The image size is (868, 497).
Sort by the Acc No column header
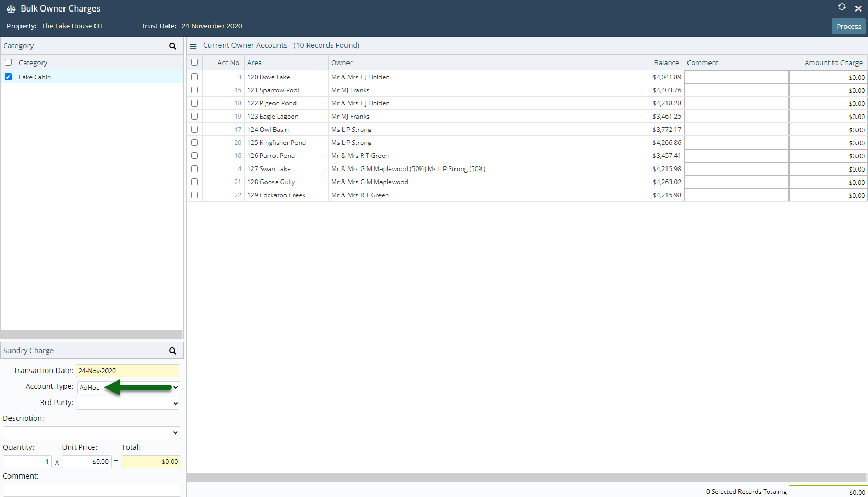tap(228, 62)
